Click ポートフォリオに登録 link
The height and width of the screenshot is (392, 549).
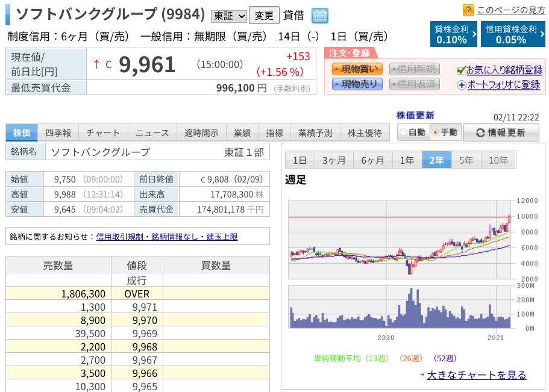(x=503, y=85)
